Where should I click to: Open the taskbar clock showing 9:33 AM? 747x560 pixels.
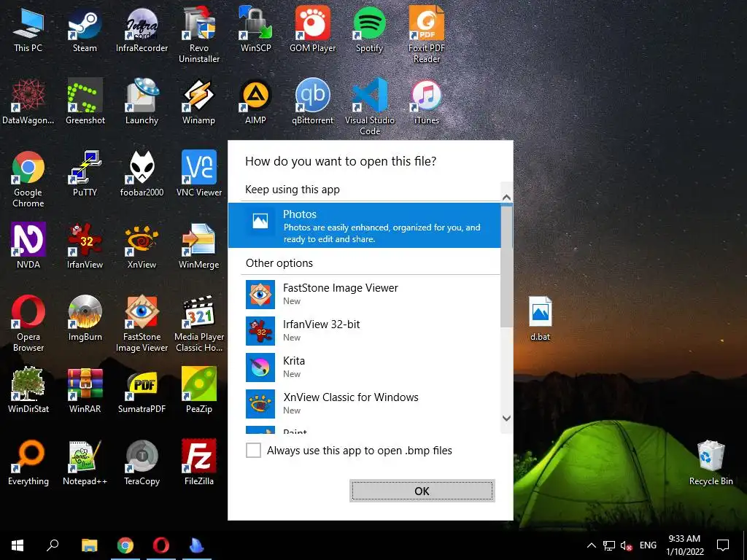tap(684, 545)
